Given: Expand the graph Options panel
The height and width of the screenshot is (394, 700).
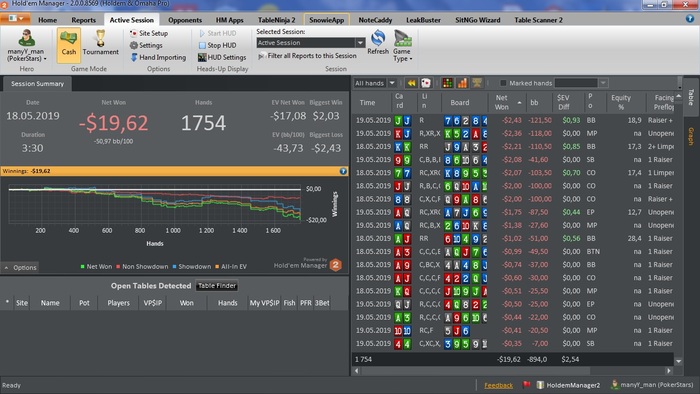Looking at the screenshot, I should (x=20, y=267).
